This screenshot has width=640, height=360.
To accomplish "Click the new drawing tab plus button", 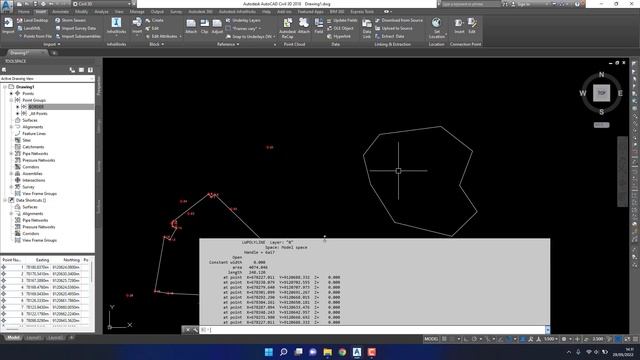I will pyautogui.click(x=54, y=53).
